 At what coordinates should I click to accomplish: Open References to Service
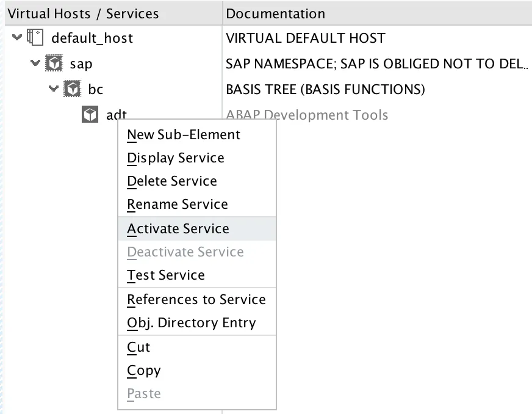(x=196, y=300)
